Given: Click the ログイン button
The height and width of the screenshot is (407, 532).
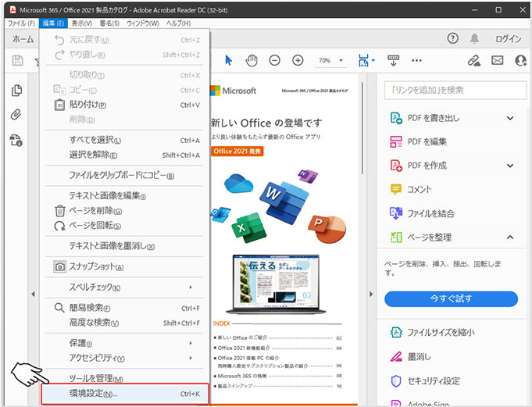Looking at the screenshot, I should 508,38.
